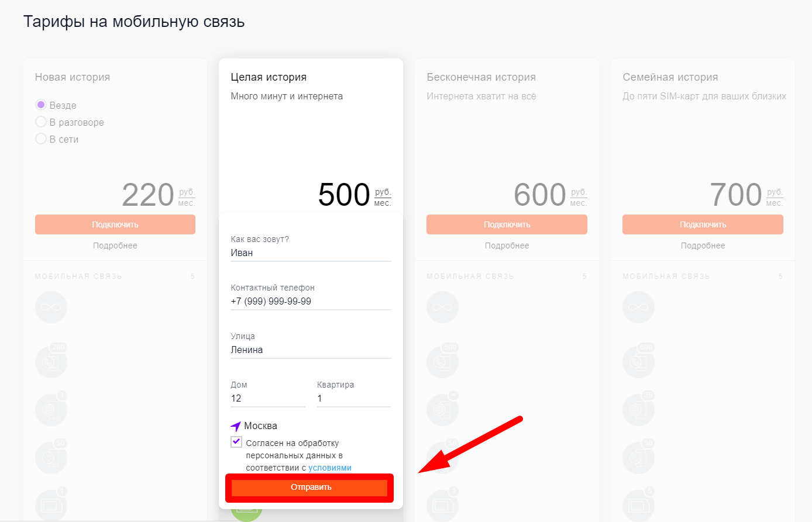Click the purple location arrow icon

pyautogui.click(x=236, y=426)
